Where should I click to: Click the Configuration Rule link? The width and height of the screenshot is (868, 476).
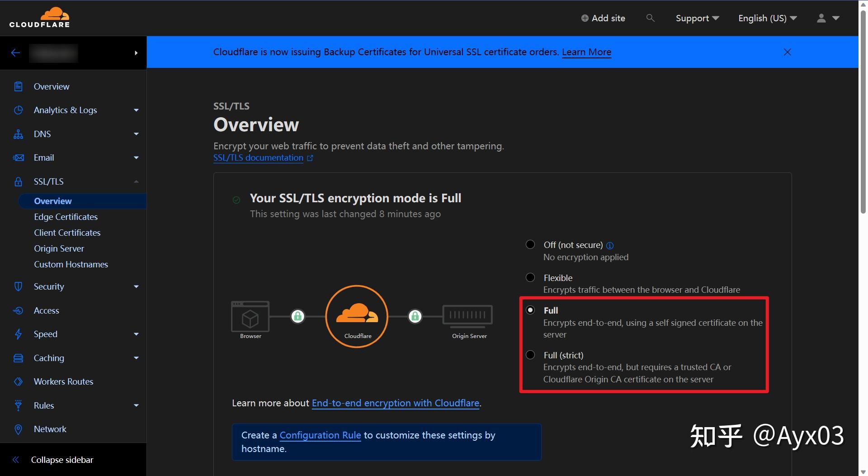(x=320, y=435)
